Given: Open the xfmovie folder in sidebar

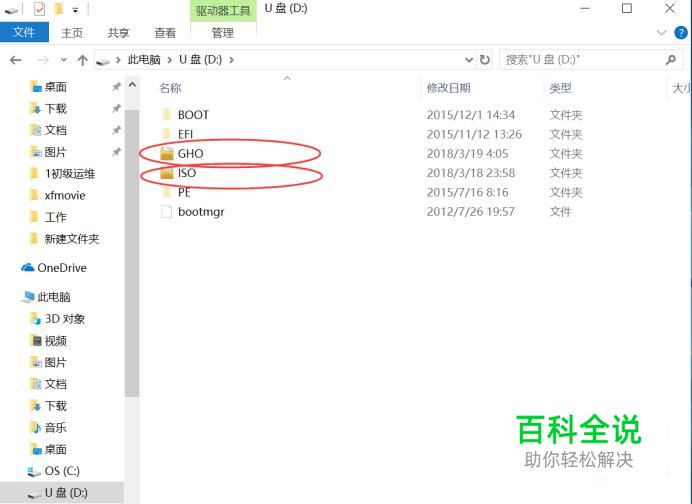Looking at the screenshot, I should 58,196.
